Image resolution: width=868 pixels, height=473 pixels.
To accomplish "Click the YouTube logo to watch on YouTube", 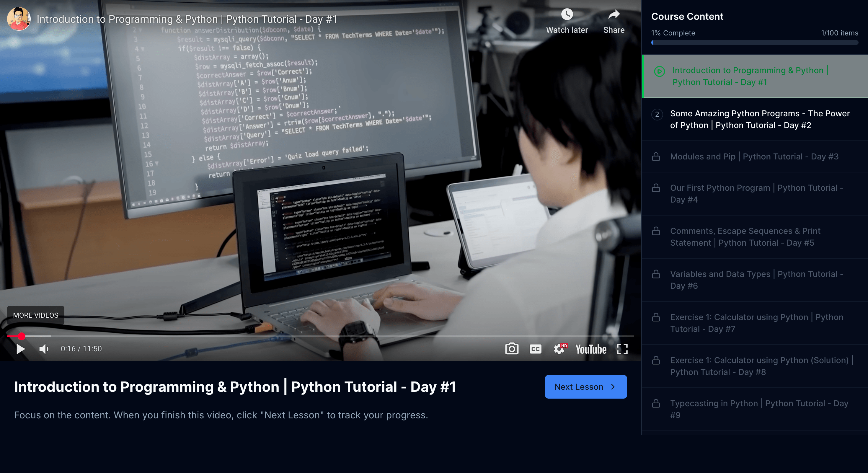I will click(x=591, y=349).
